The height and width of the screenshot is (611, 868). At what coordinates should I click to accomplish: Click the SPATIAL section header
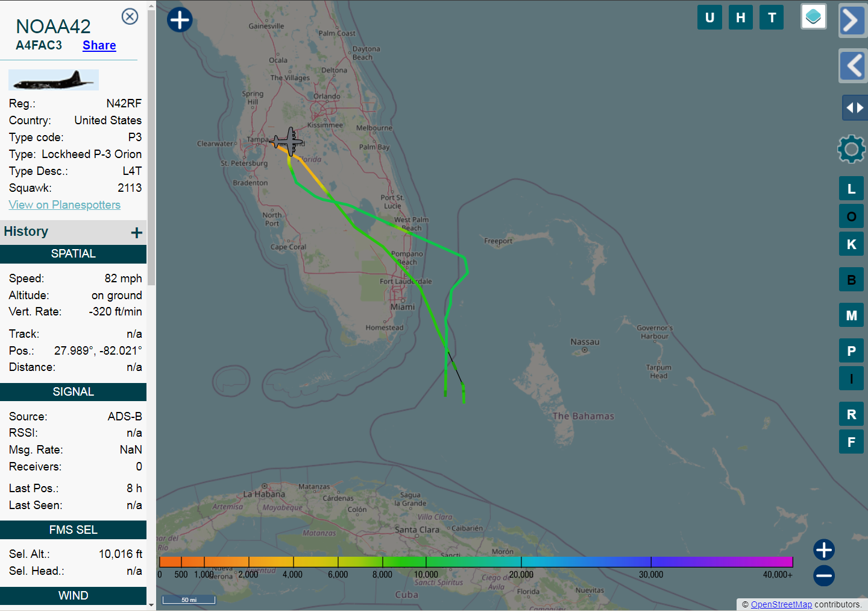[73, 254]
